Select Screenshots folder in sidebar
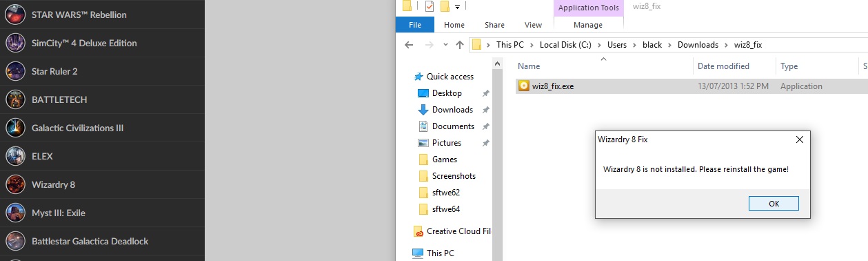This screenshot has width=868, height=261. (x=454, y=176)
